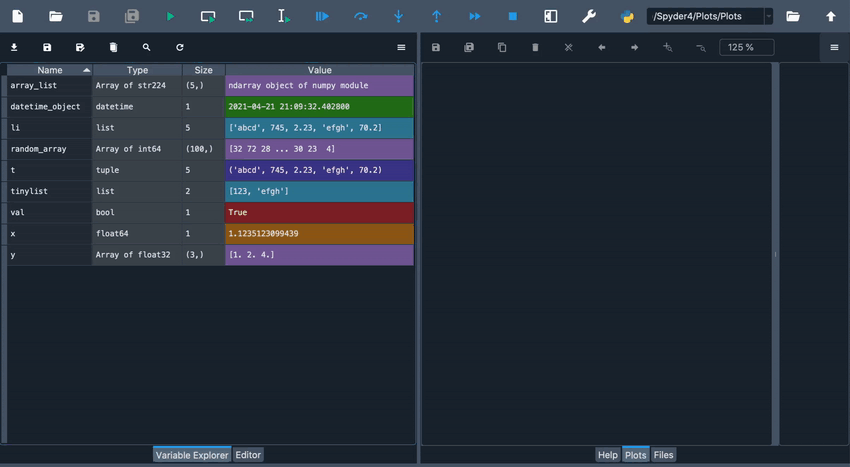Refresh the variables list
This screenshot has height=467, width=850.
point(179,47)
